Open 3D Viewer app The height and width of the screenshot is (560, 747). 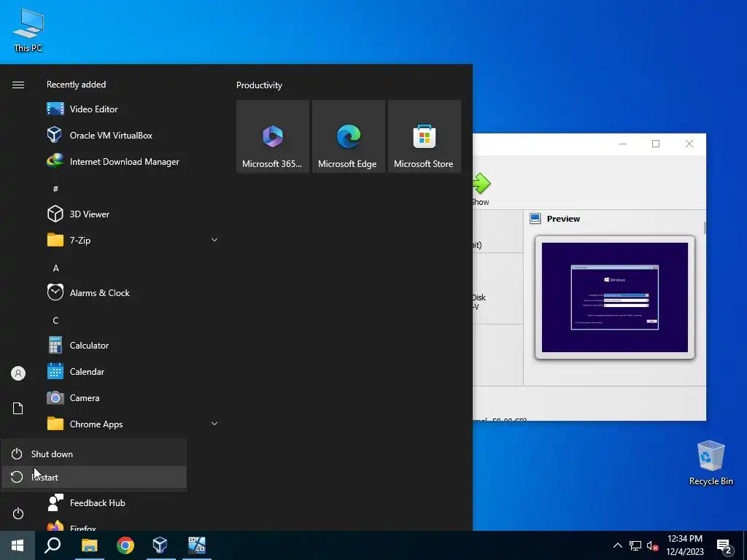click(x=132, y=214)
